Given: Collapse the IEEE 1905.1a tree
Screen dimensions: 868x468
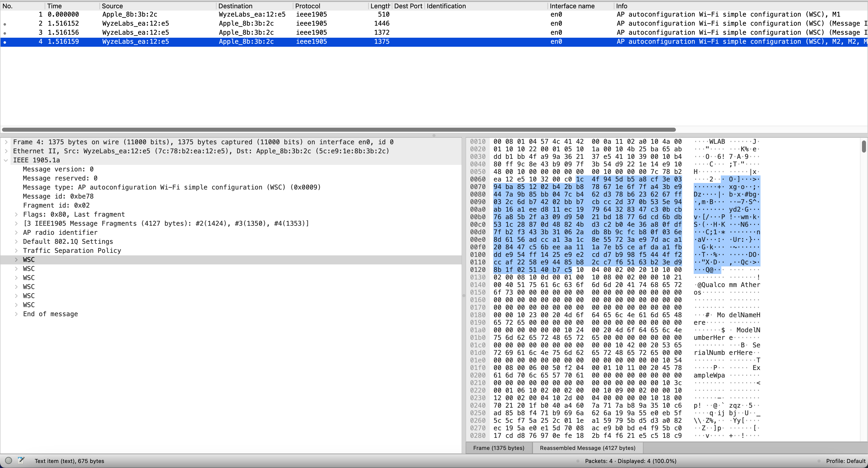Looking at the screenshot, I should click(x=6, y=160).
